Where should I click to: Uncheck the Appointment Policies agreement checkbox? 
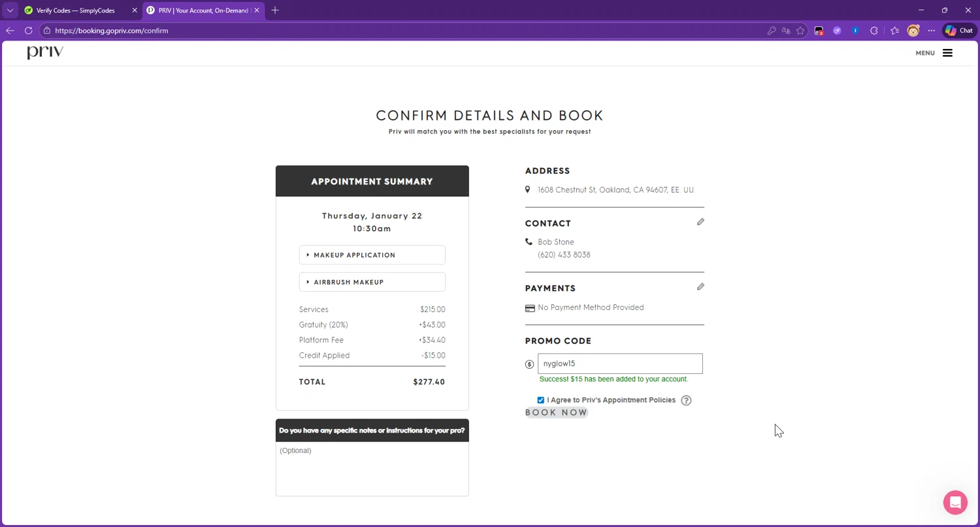[541, 400]
